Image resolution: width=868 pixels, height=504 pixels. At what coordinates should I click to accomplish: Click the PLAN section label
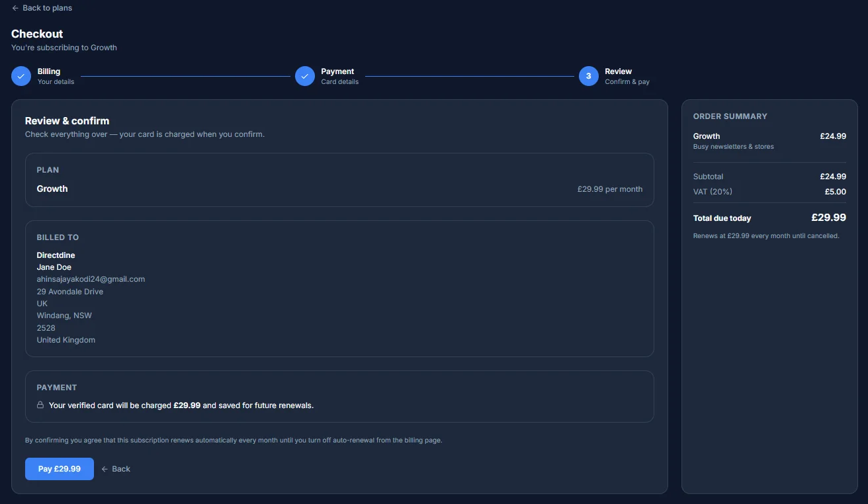click(x=48, y=170)
